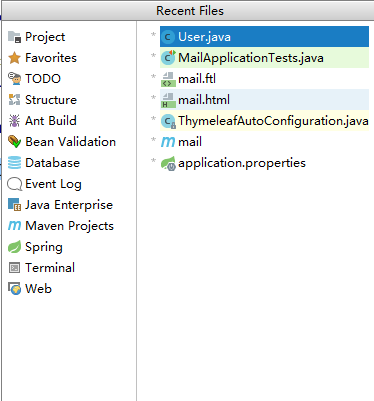The image size is (374, 401).
Task: Select the Bean Validation icon
Action: (14, 142)
